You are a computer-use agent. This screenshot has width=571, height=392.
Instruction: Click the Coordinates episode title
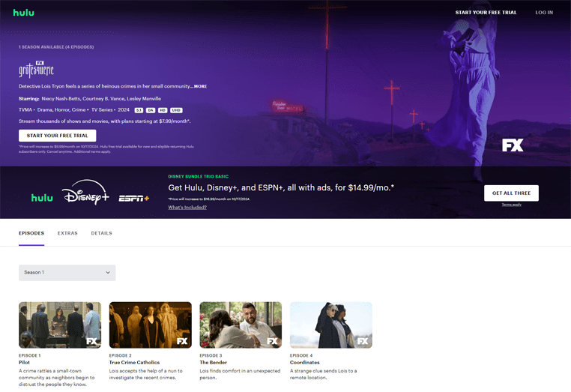coord(305,363)
